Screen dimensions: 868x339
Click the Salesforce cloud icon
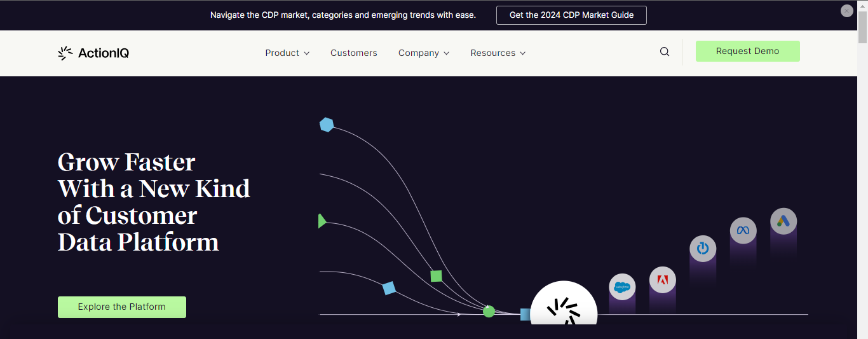(622, 287)
